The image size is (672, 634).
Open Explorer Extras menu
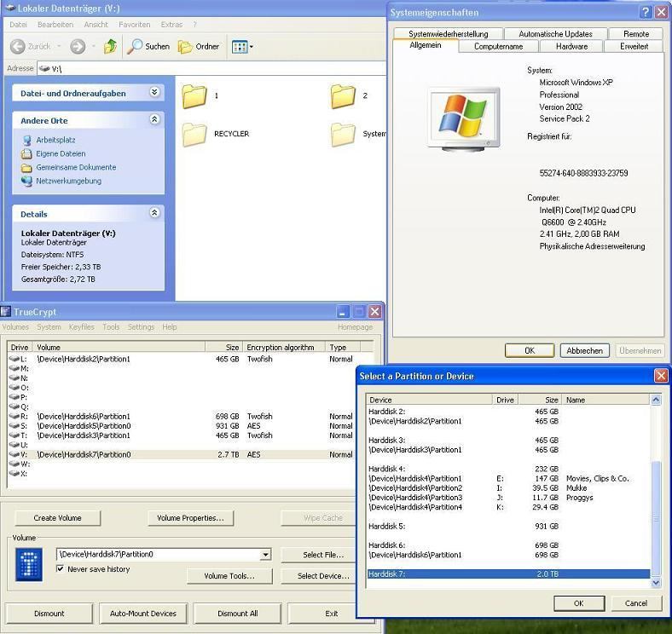pyautogui.click(x=171, y=25)
